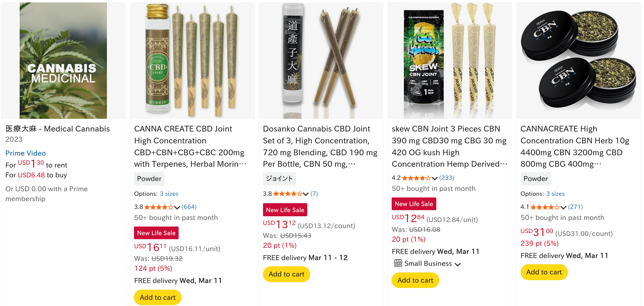Open the skew CBN Joint product image
644x306 pixels.
coord(449,61)
